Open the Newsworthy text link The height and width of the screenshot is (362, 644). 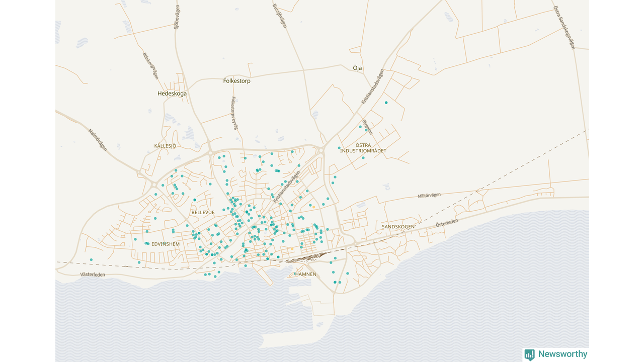click(x=562, y=354)
